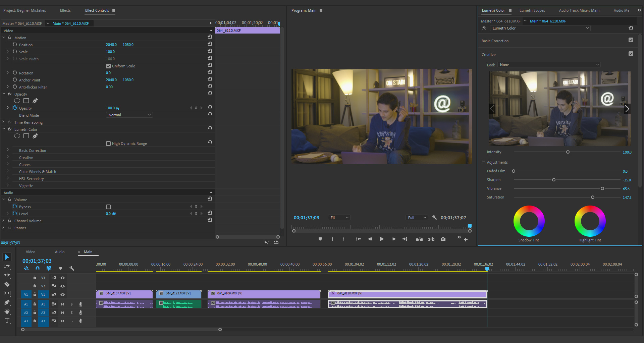Image resolution: width=644 pixels, height=343 pixels.
Task: Create ellipse mask under Opacity
Action: (17, 101)
